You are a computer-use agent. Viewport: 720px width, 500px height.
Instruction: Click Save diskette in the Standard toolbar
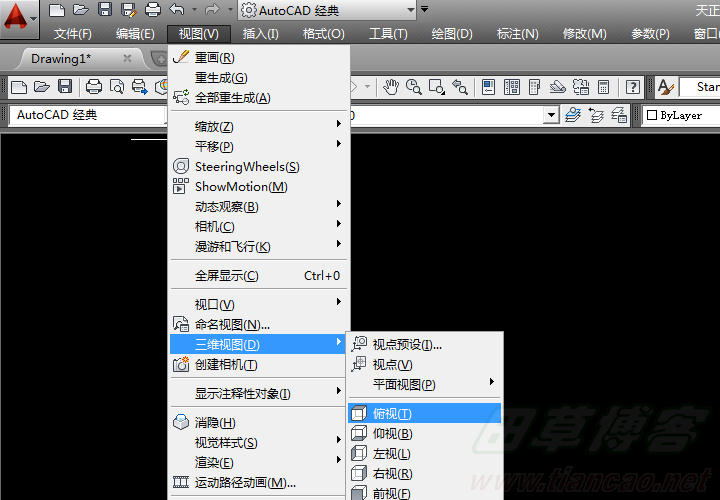pos(65,87)
